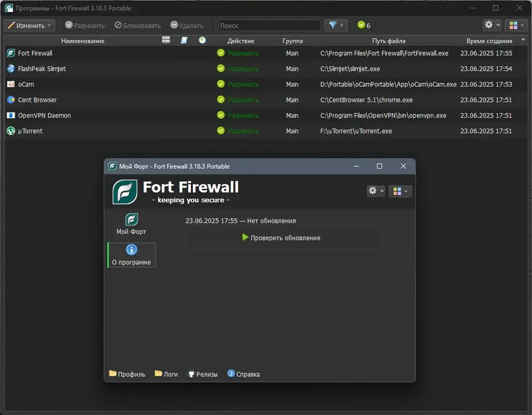Click title bar icon of Мой Форт window
532x415 pixels.
112,166
